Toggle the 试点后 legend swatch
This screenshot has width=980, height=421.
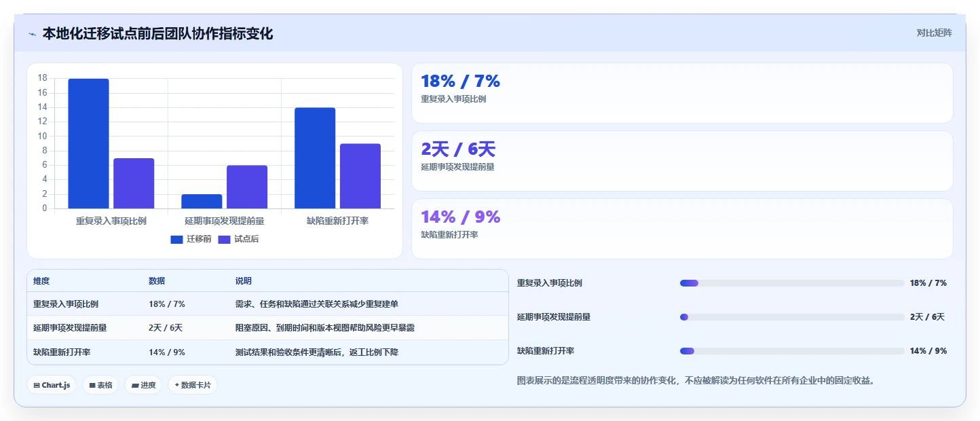[224, 239]
